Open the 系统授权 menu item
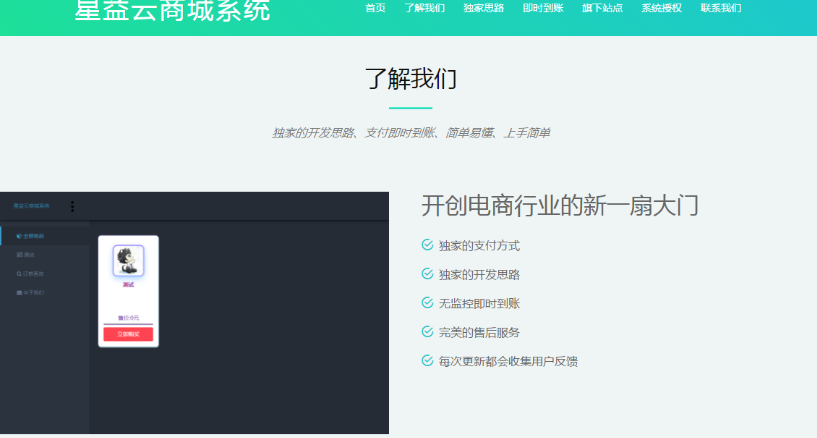Image resolution: width=817 pixels, height=438 pixels. (x=661, y=8)
